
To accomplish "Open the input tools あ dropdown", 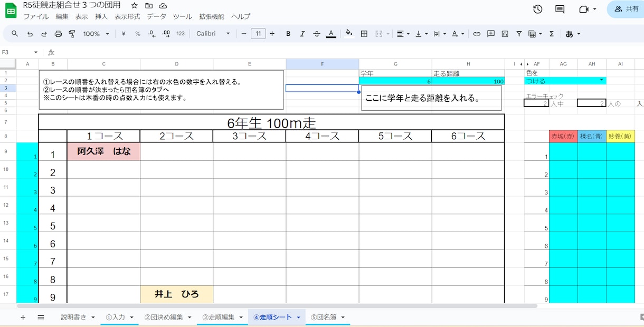I will [x=573, y=34].
